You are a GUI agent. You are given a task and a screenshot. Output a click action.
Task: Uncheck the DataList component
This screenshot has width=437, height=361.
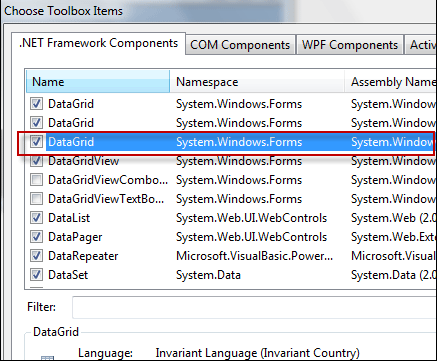[x=36, y=218]
